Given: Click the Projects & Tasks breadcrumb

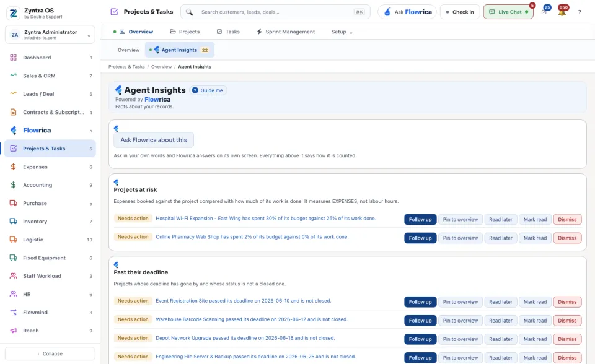Looking at the screenshot, I should click(126, 67).
